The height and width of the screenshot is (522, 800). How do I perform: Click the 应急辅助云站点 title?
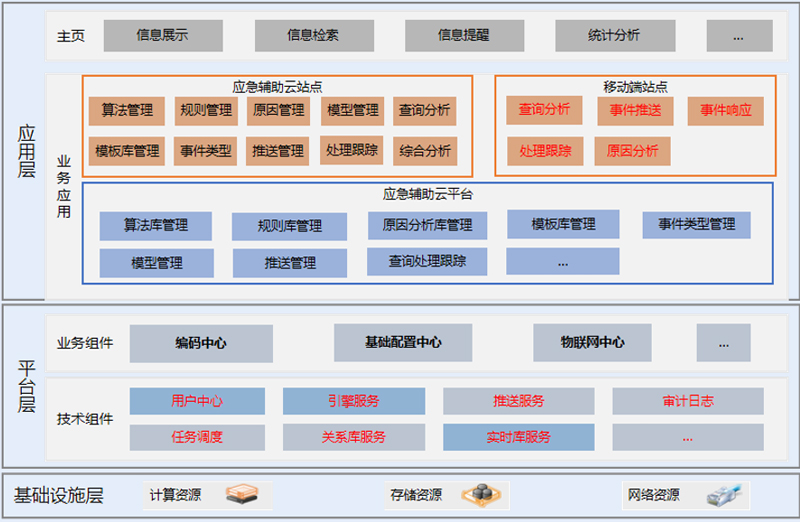277,87
